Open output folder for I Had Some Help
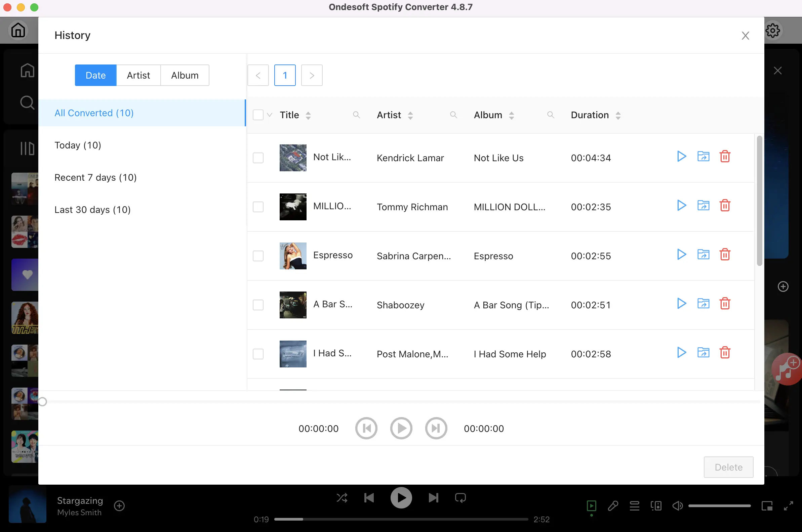Screen dimensions: 802x532 tap(703, 353)
